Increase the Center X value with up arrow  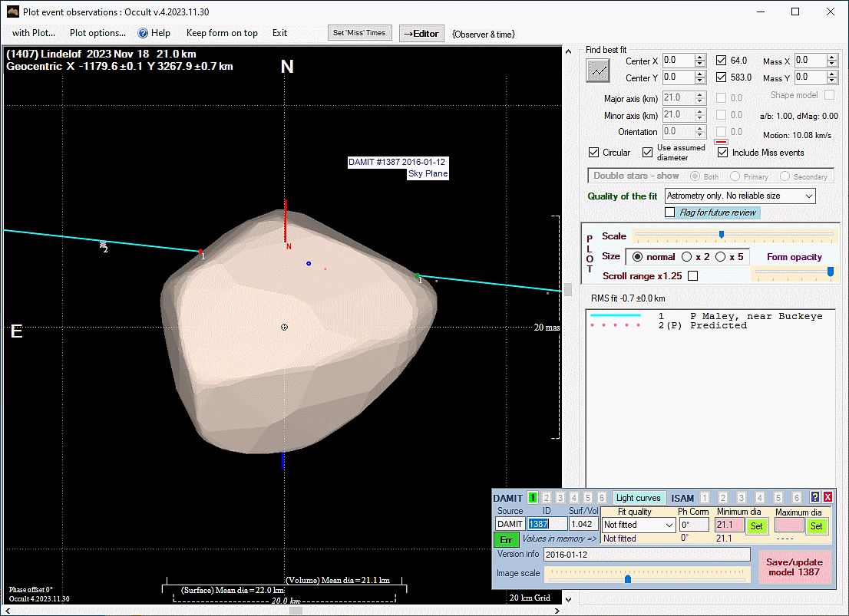[x=699, y=58]
